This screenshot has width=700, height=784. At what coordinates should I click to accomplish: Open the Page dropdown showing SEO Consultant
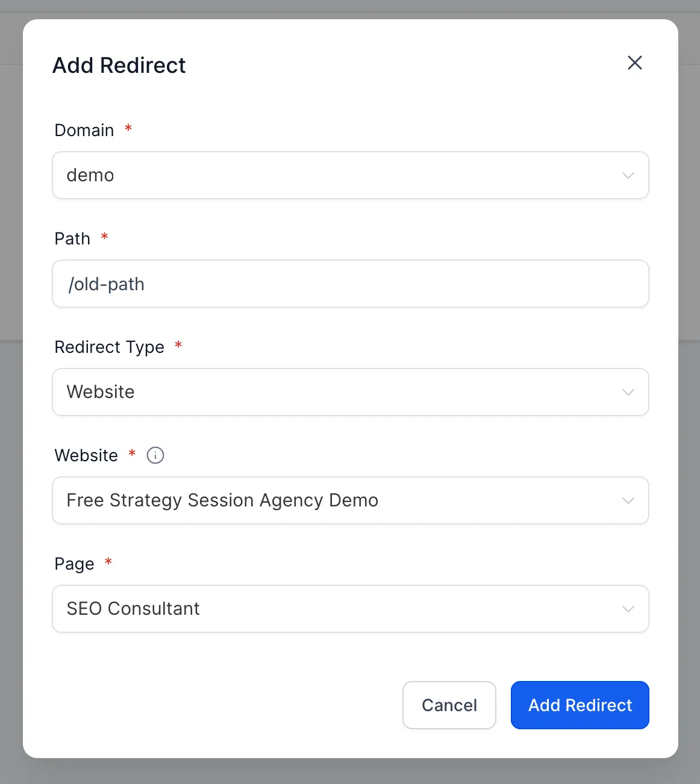coord(337,609)
